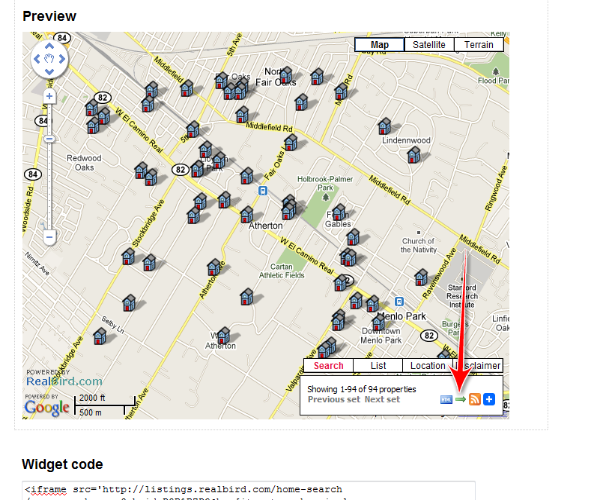Image resolution: width=600 pixels, height=500 pixels.
Task: Click the blue KML icon
Action: click(x=446, y=400)
